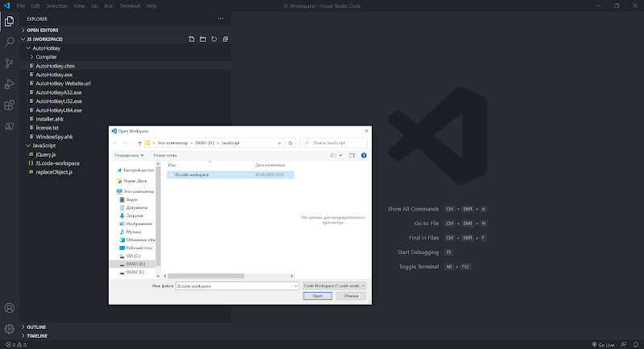Open the Help menu
The height and width of the screenshot is (349, 644).
point(151,6)
